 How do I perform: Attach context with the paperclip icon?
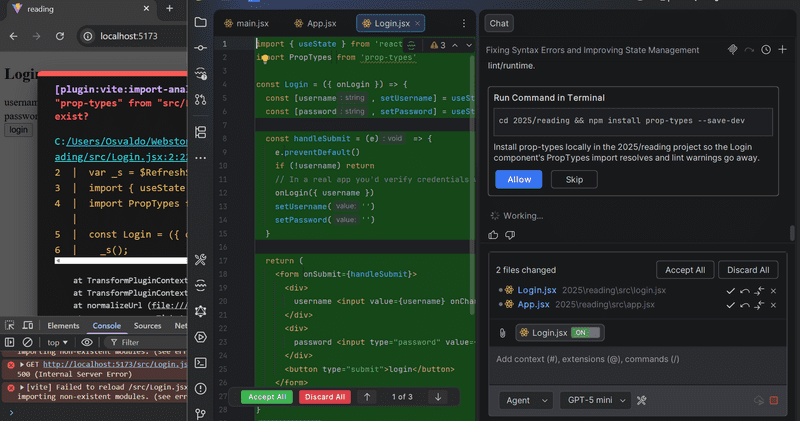click(502, 333)
